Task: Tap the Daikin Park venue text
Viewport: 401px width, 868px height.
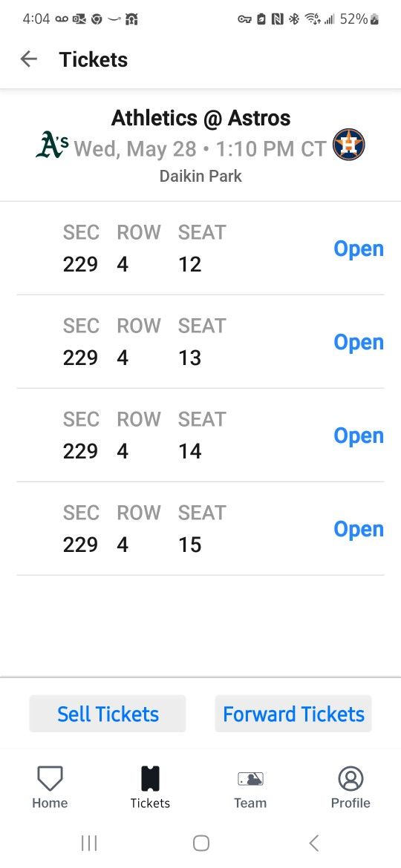Action: click(200, 176)
